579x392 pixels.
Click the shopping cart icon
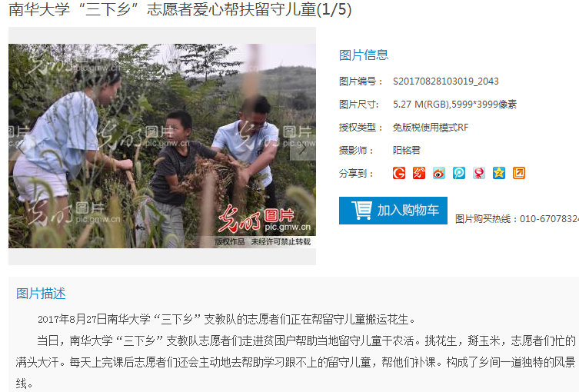coord(361,211)
